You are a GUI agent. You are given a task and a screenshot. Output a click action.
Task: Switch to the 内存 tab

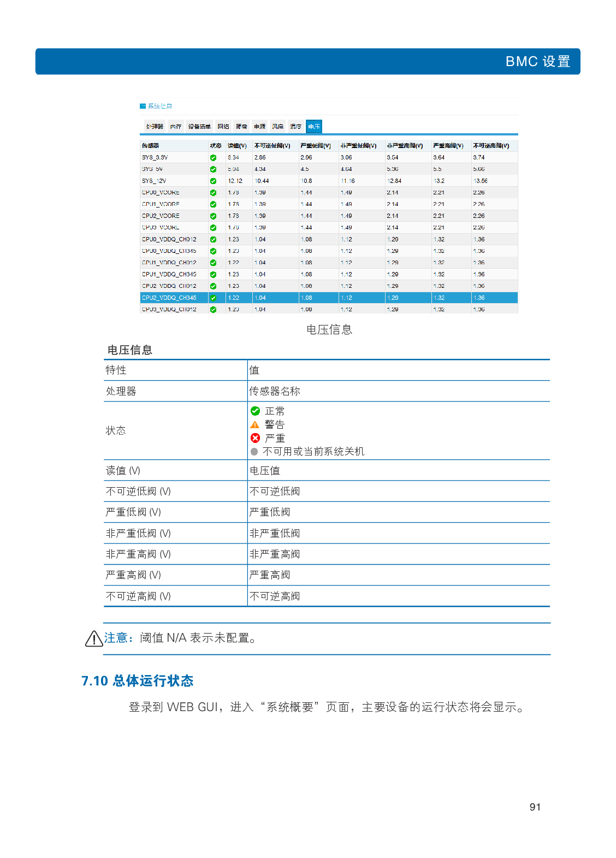point(175,127)
